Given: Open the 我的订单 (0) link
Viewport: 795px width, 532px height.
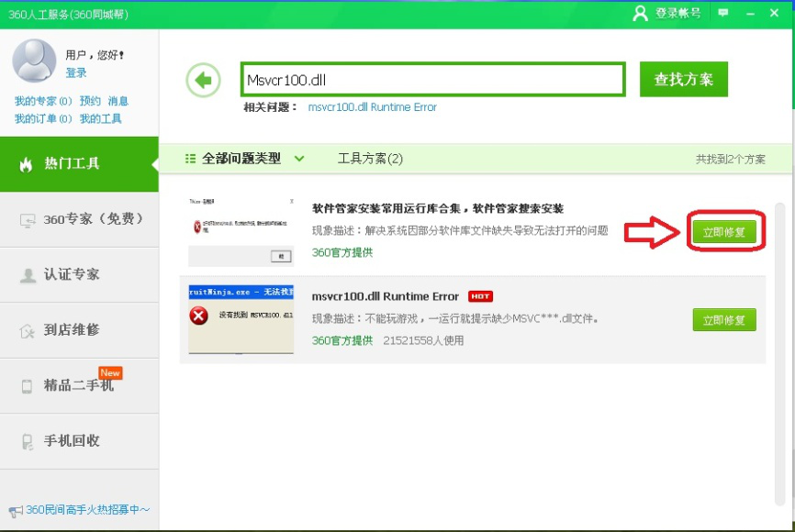Looking at the screenshot, I should [43, 118].
